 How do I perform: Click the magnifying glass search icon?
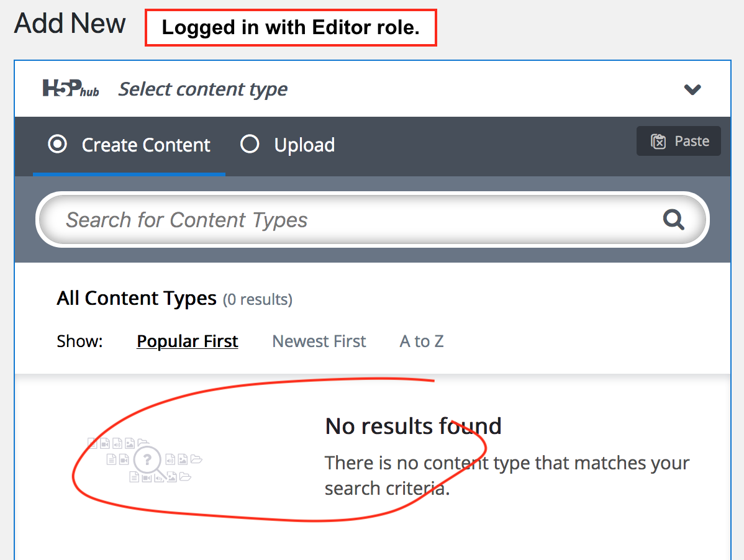tap(673, 220)
